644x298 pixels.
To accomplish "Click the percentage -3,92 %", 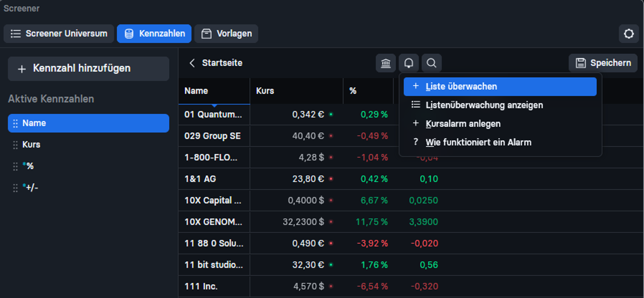I will (372, 244).
